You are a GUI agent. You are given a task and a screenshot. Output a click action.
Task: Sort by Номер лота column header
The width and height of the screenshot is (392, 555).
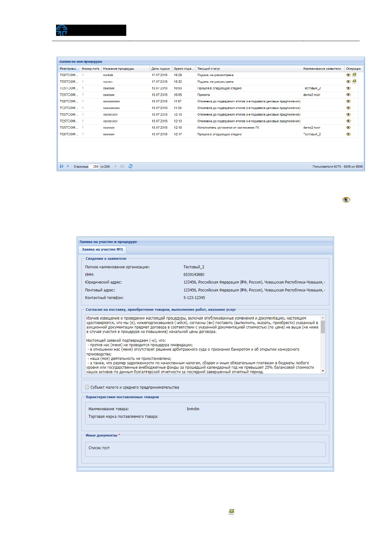click(x=91, y=69)
